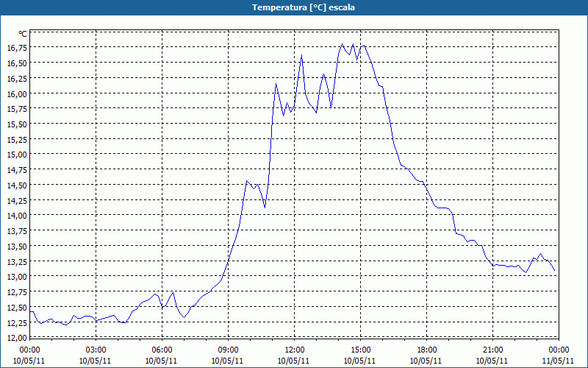Select the 12,50 y-axis value
588x368 pixels.
(x=17, y=307)
